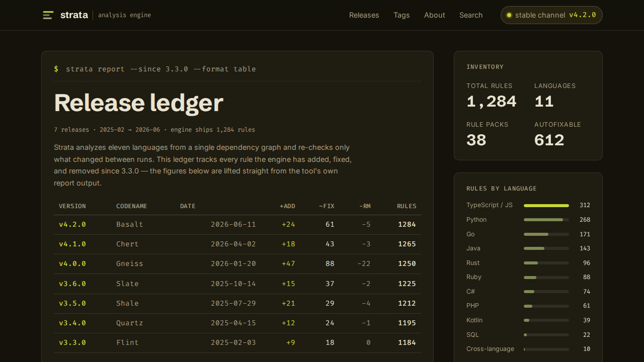Click the Total Rules 1,284 figure
The width and height of the screenshot is (644, 362).
coord(492,102)
